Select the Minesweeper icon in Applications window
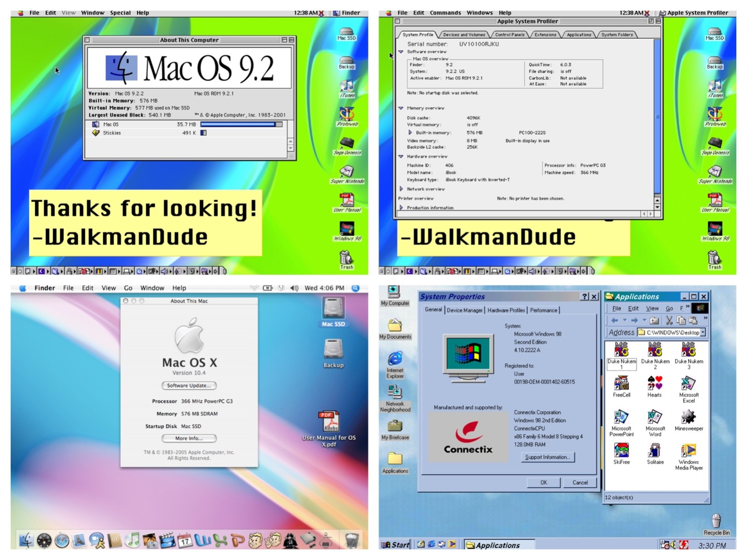747x560 pixels. (688, 417)
